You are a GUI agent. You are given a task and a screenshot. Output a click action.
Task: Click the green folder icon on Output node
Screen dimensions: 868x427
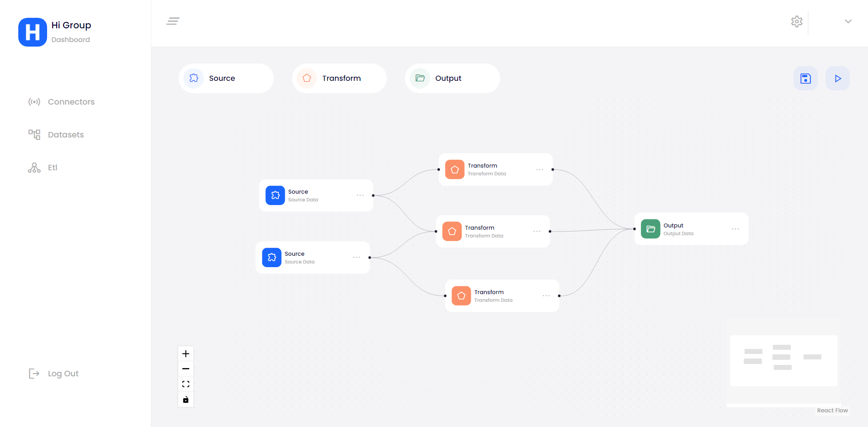click(x=650, y=229)
